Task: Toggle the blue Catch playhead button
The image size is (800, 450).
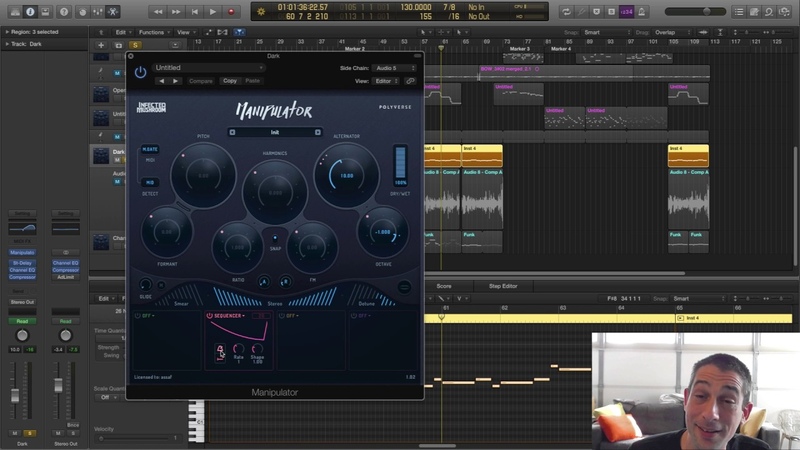Action: pos(239,32)
